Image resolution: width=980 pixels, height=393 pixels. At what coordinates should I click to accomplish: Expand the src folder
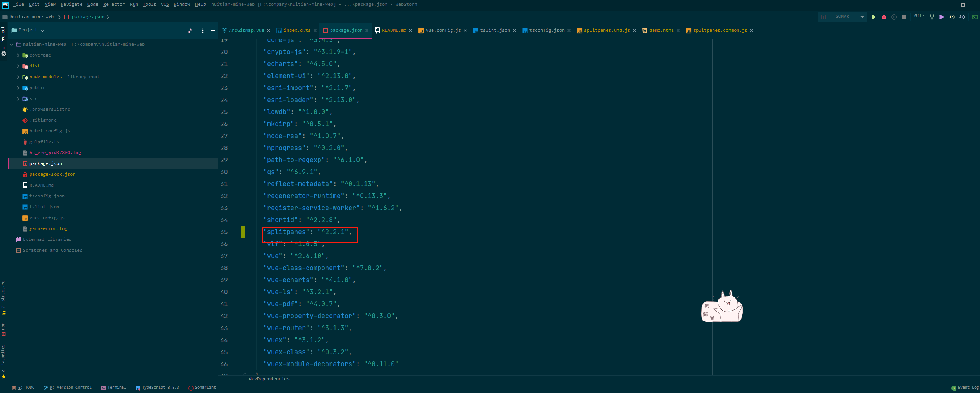tap(18, 99)
